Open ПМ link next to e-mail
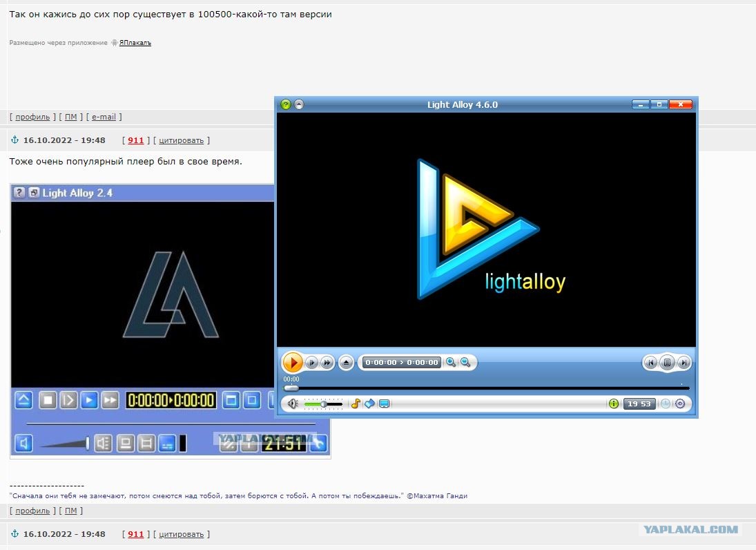This screenshot has height=550, width=756. pos(71,117)
